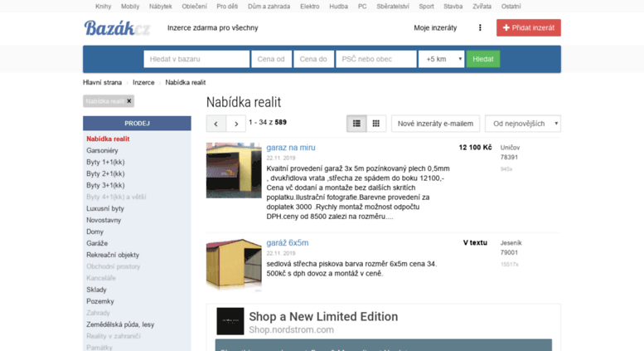Subscribe via Nové inzeráty e-mailem button

pyautogui.click(x=435, y=124)
